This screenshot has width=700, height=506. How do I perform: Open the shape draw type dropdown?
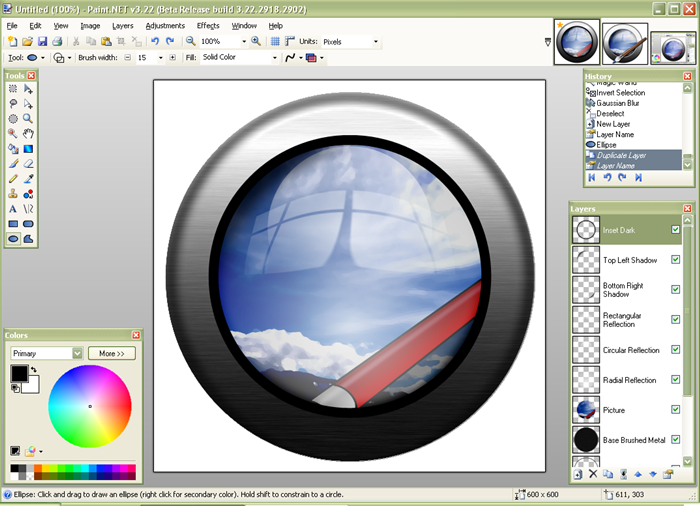(69, 58)
